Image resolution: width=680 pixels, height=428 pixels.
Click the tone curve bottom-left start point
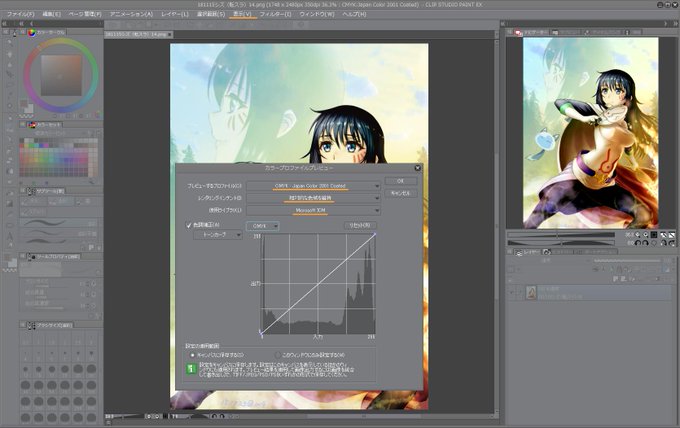pos(261,333)
